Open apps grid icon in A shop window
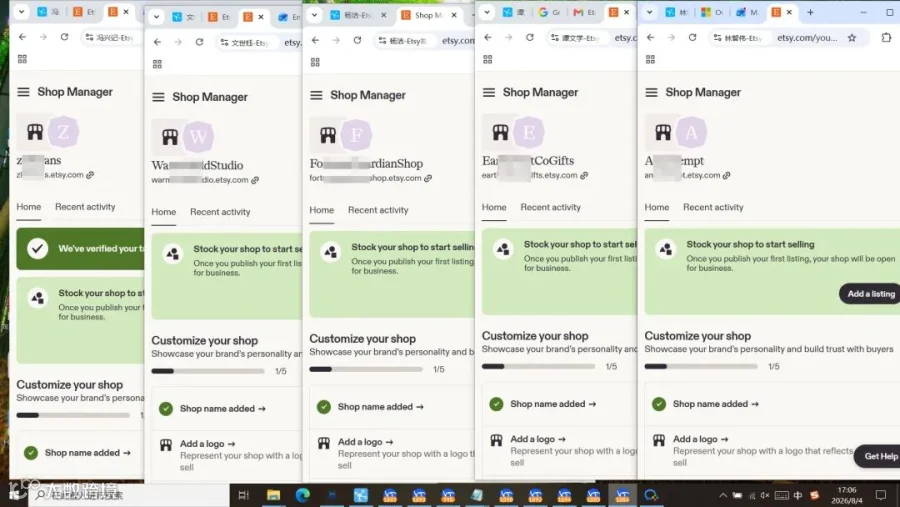Screen dimensions: 900x507 click(650, 59)
